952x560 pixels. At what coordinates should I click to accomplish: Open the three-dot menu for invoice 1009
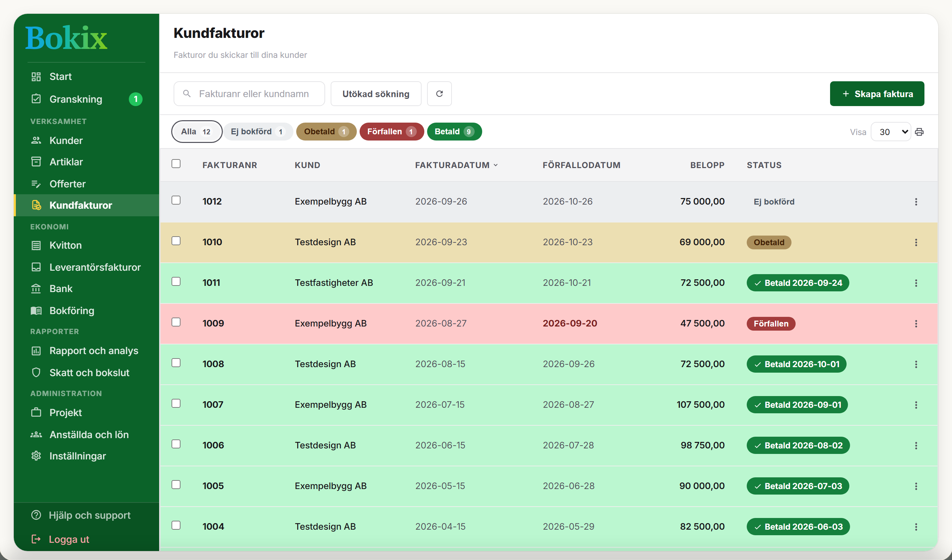[x=916, y=324]
